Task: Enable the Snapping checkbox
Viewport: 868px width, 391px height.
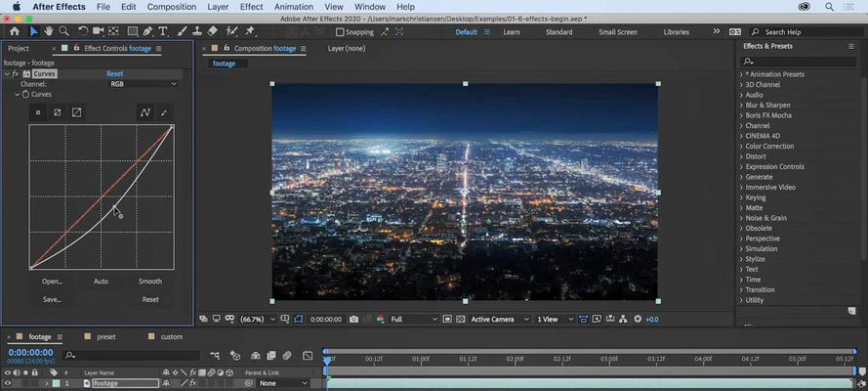Action: [x=340, y=32]
